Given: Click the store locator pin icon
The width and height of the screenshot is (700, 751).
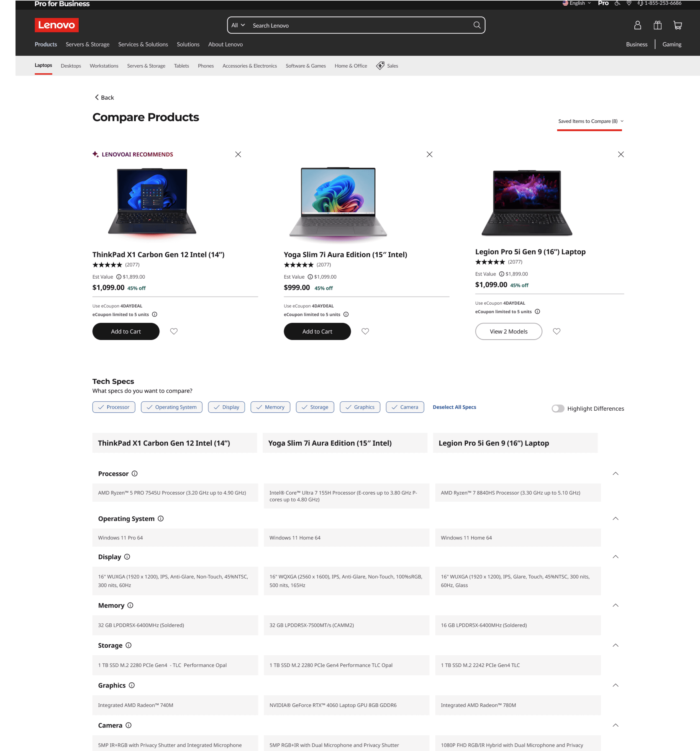Looking at the screenshot, I should pyautogui.click(x=629, y=3).
